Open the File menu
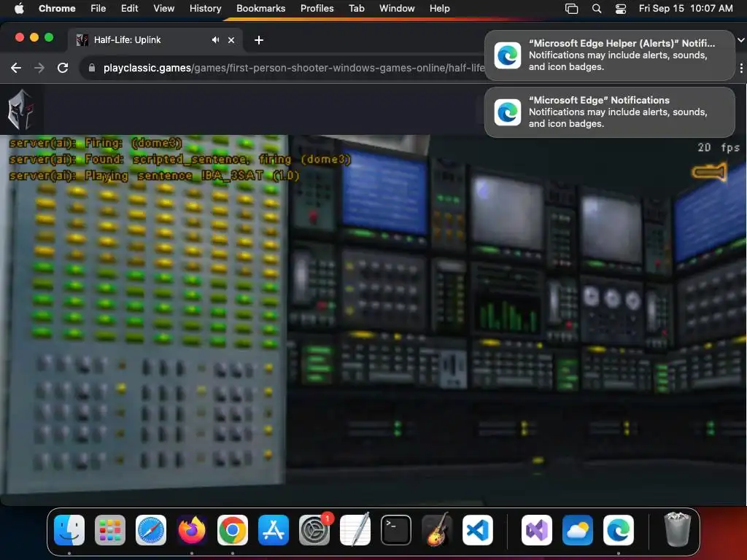Viewport: 747px width, 560px height. 98,8
